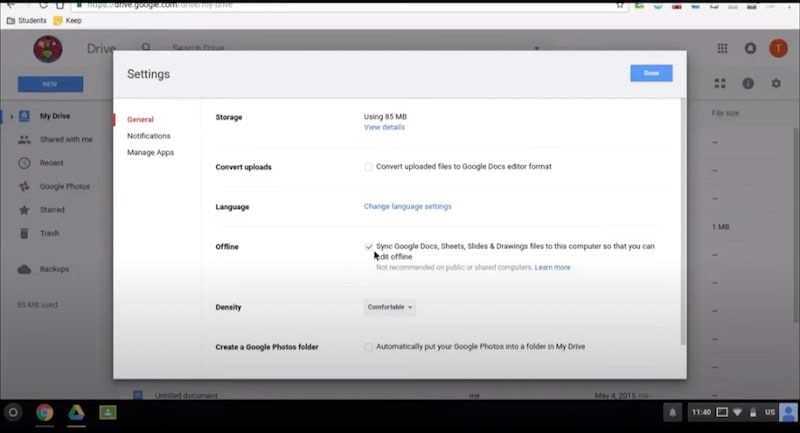
Task: Click the File size column header
Action: coord(725,113)
